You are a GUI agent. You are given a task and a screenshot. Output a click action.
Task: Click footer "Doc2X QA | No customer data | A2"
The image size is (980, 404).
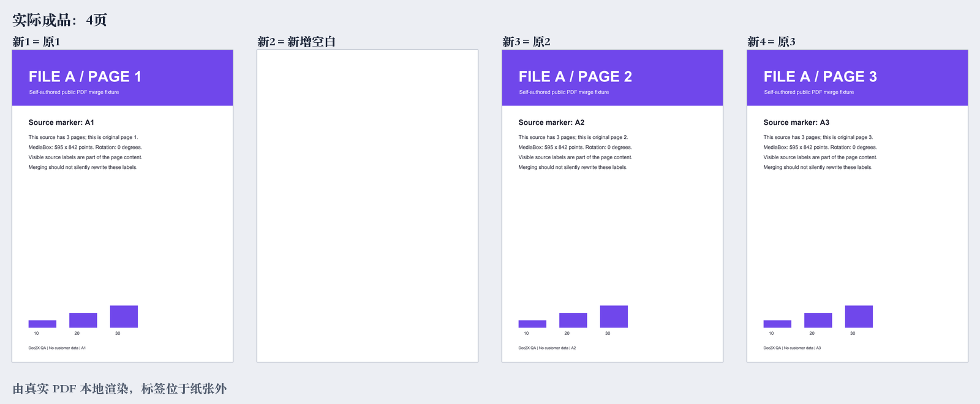point(547,348)
